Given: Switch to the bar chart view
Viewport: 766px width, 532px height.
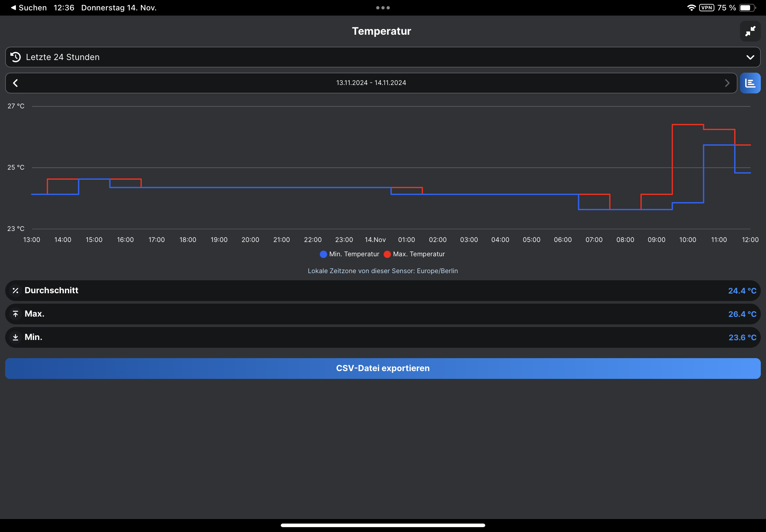Looking at the screenshot, I should coord(750,83).
